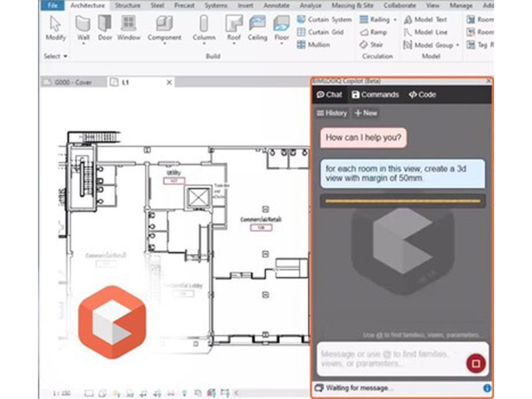Switch to the Commands tab in Copilot
This screenshot has height=399, width=532.
(x=376, y=95)
